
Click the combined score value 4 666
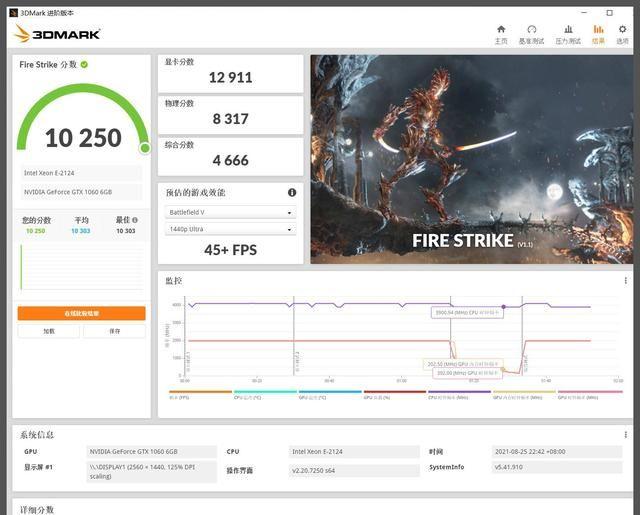(230, 160)
